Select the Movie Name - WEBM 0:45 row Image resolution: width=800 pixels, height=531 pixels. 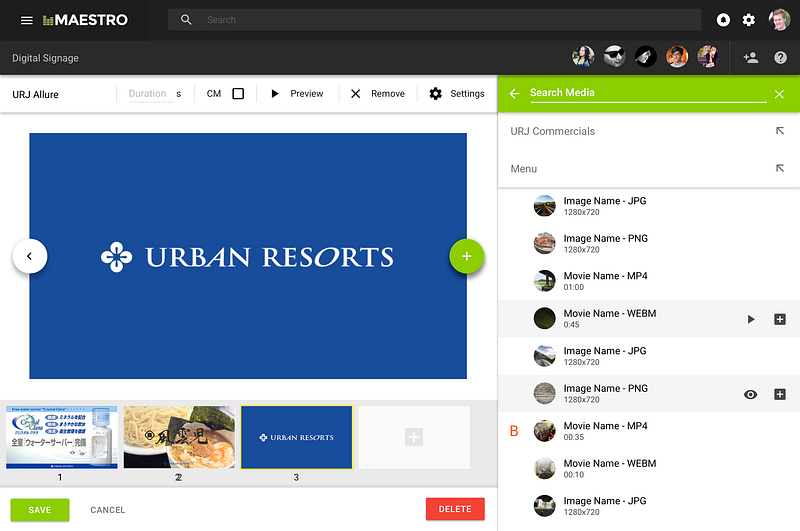coord(648,318)
